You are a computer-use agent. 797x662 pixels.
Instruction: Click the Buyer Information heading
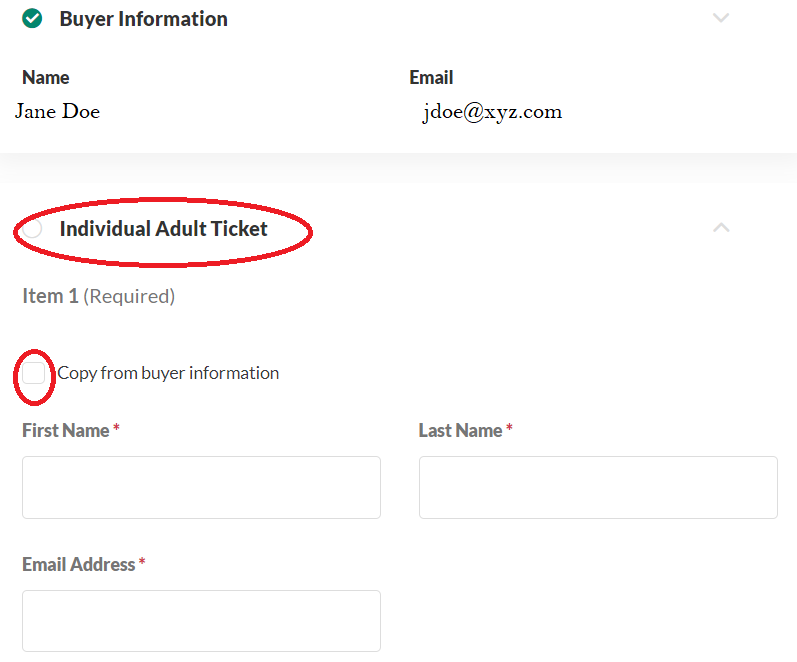(x=143, y=19)
